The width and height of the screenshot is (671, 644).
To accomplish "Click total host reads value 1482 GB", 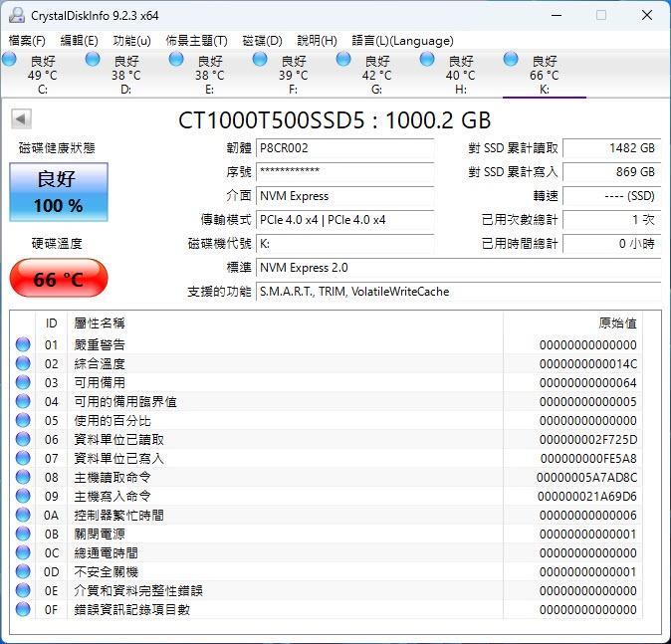I will [x=612, y=148].
